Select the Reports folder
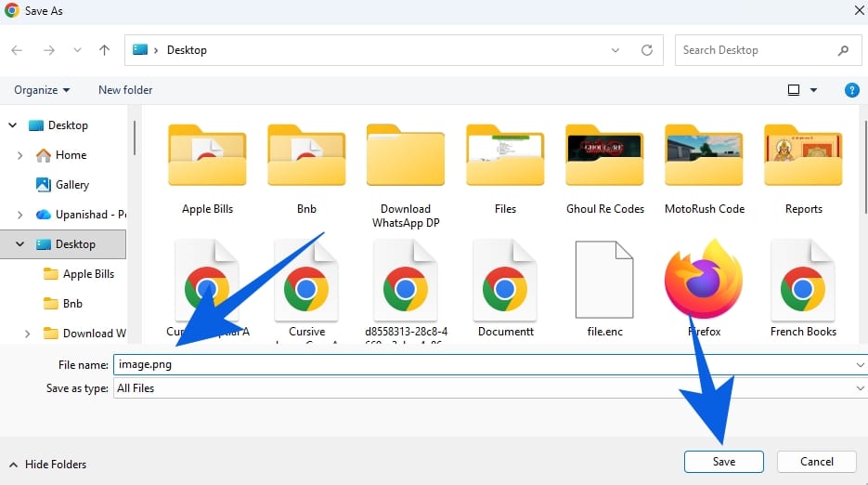This screenshot has width=868, height=485. (803, 170)
